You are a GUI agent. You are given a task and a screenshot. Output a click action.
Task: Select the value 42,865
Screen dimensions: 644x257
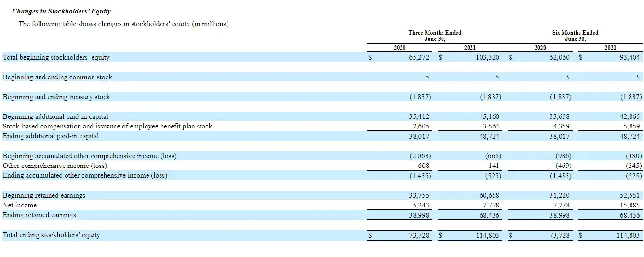click(630, 116)
